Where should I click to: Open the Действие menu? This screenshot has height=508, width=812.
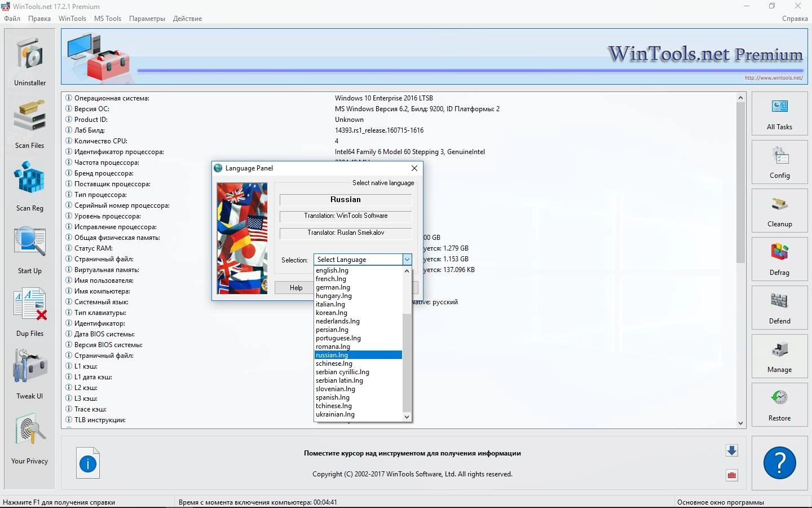click(x=187, y=18)
